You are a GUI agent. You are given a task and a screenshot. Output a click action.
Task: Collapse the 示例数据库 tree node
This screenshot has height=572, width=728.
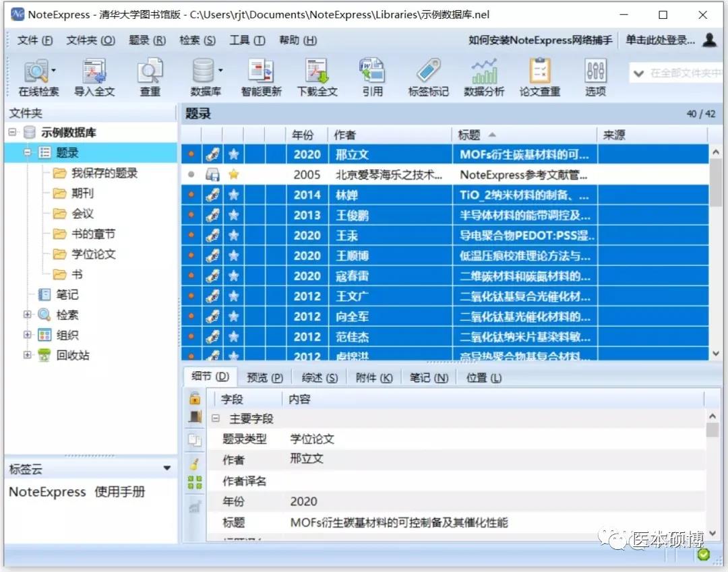pyautogui.click(x=12, y=132)
